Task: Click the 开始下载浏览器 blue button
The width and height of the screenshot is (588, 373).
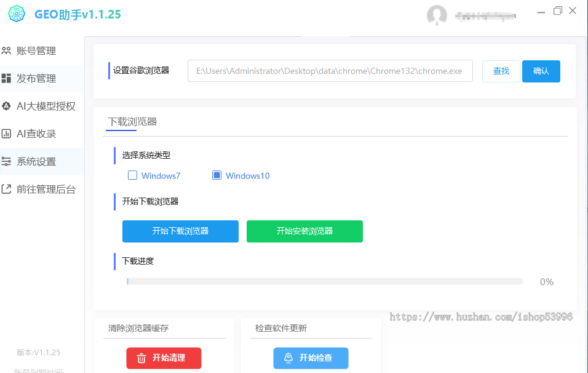Action: click(x=180, y=231)
